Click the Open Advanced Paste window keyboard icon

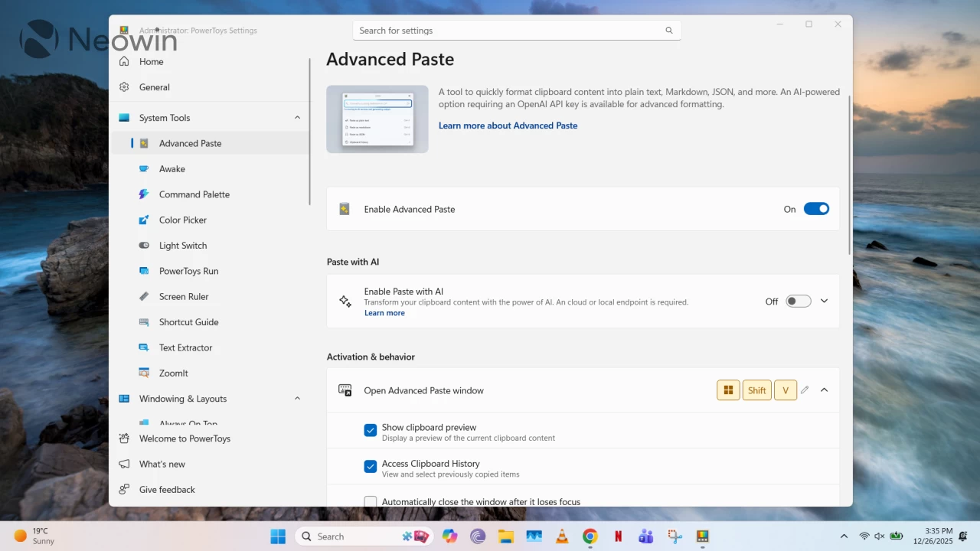coord(345,390)
